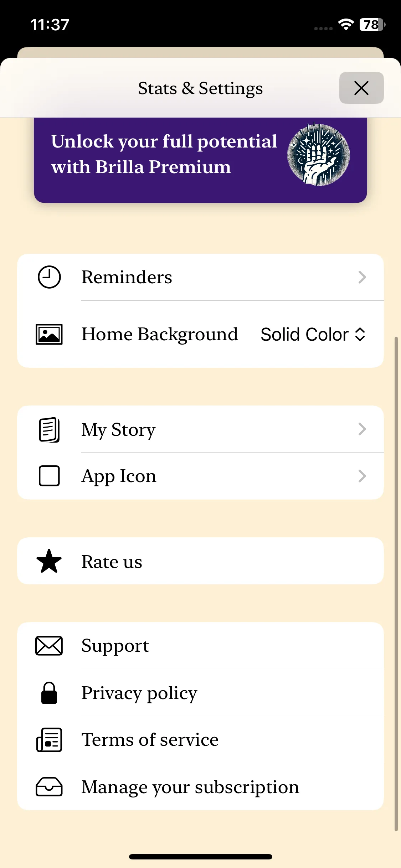Tap the Support envelope icon
Image resolution: width=401 pixels, height=868 pixels.
pyautogui.click(x=49, y=646)
